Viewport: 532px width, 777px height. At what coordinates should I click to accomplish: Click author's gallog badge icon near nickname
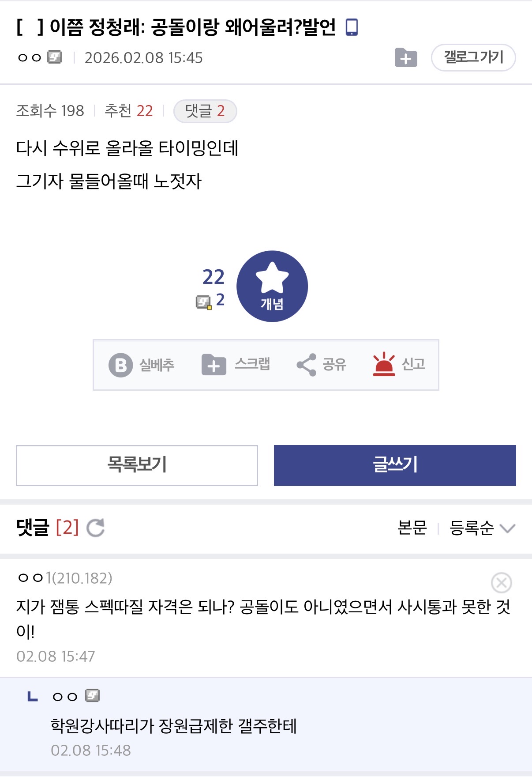[55, 57]
